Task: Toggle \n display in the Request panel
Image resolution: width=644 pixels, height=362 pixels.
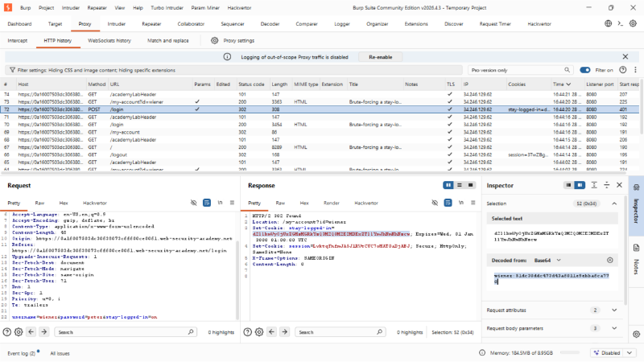Action: click(220, 203)
